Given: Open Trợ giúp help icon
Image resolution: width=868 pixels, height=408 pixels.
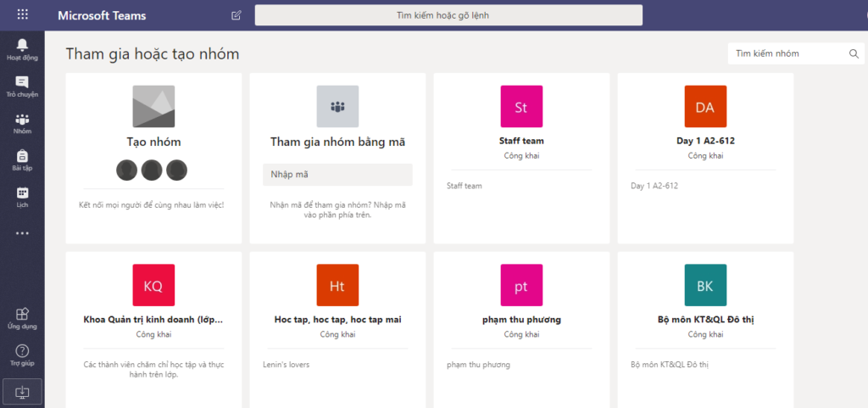Looking at the screenshot, I should coord(22,355).
